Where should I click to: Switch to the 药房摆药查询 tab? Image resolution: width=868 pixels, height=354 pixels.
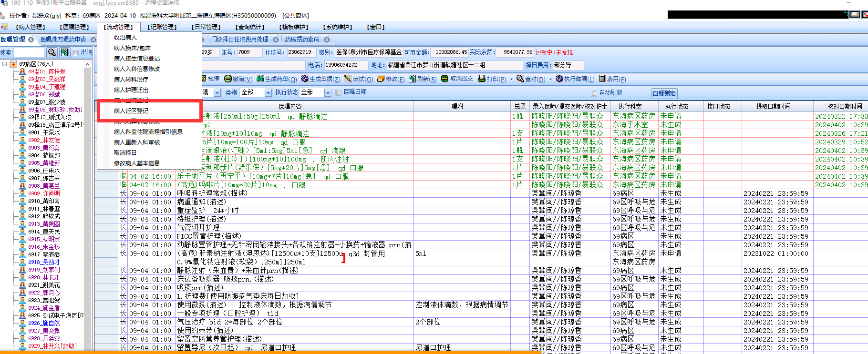point(302,40)
